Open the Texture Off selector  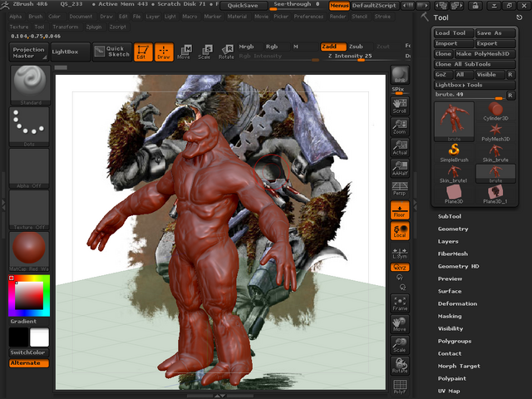(29, 209)
